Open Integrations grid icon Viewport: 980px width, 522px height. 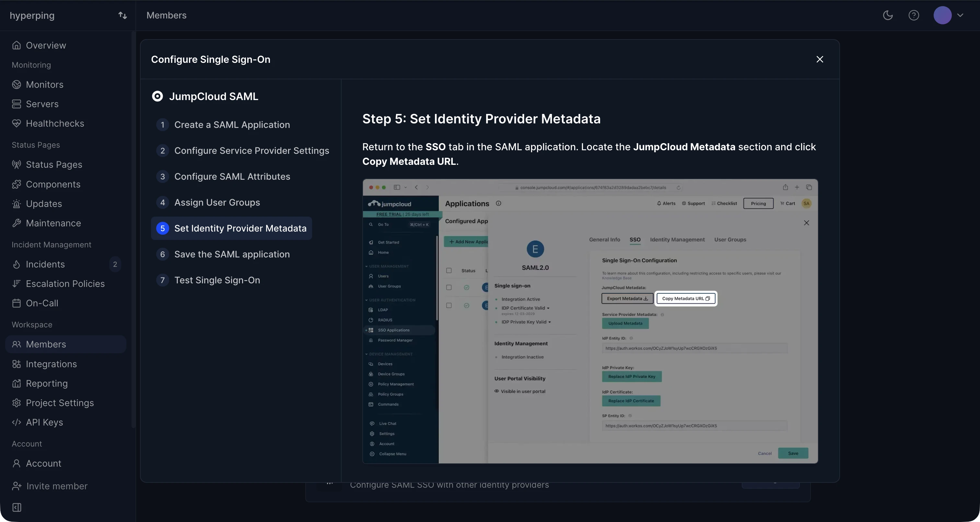click(16, 364)
